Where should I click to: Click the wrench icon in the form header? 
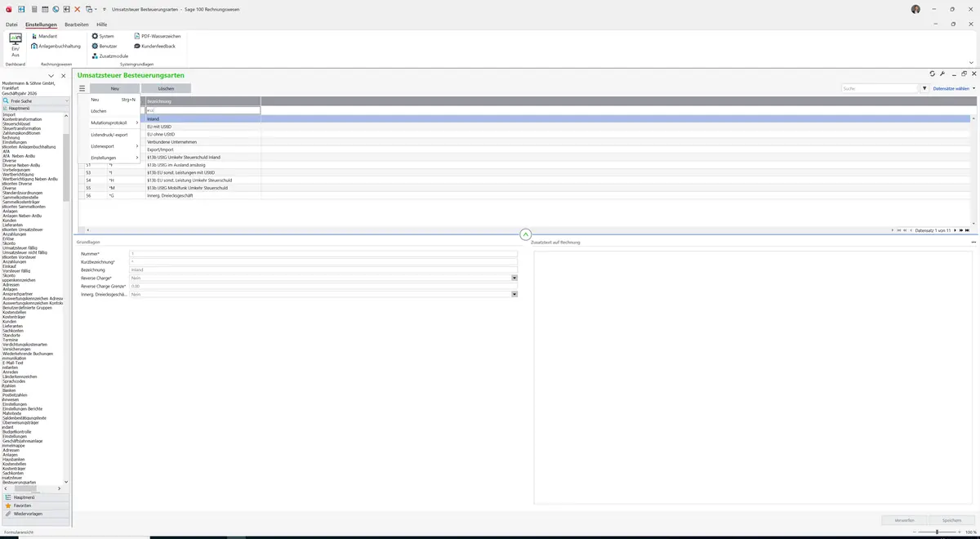[x=942, y=74]
